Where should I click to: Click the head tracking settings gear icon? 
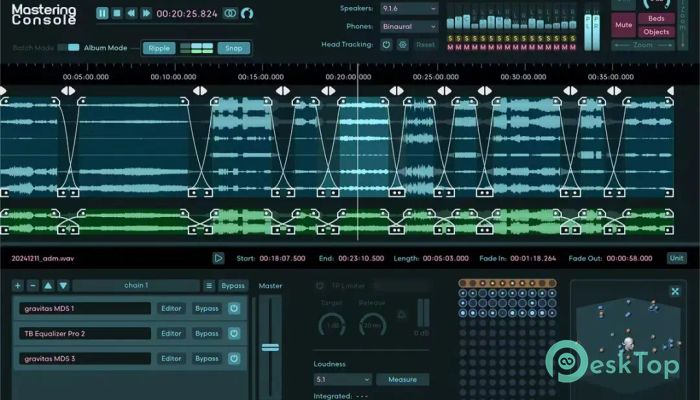coord(402,44)
